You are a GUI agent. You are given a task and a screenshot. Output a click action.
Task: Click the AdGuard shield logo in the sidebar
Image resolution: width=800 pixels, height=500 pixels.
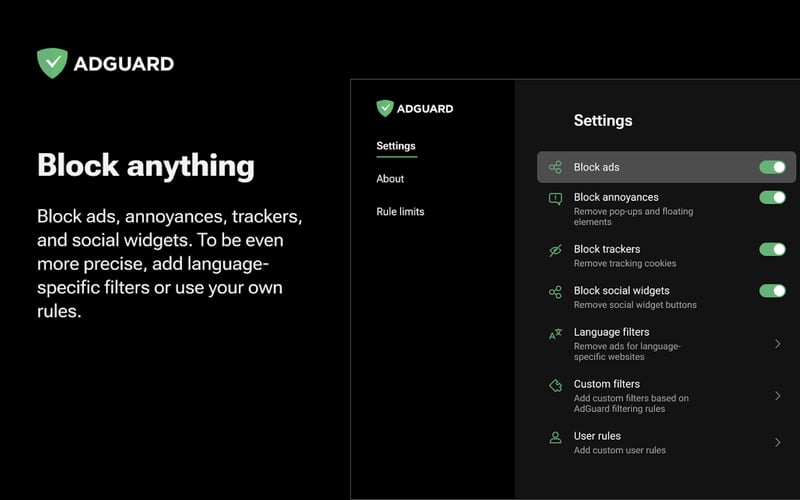tap(385, 108)
